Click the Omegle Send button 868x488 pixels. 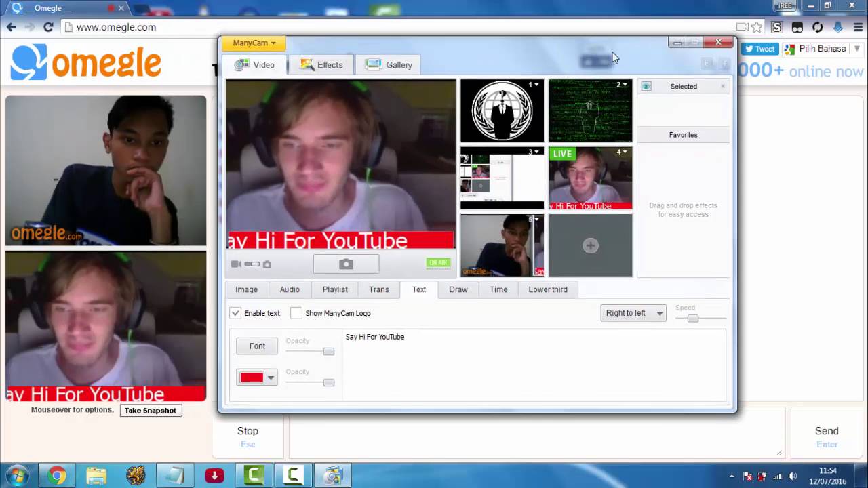(827, 432)
